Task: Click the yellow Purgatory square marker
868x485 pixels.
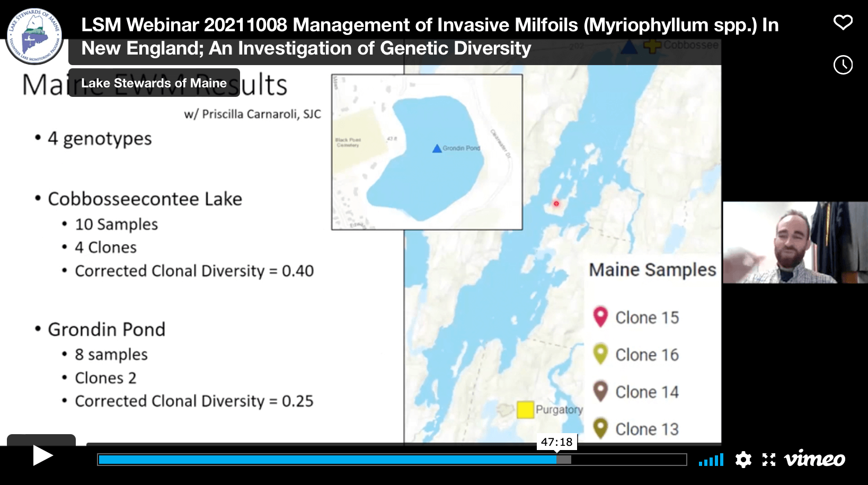Action: pyautogui.click(x=525, y=410)
